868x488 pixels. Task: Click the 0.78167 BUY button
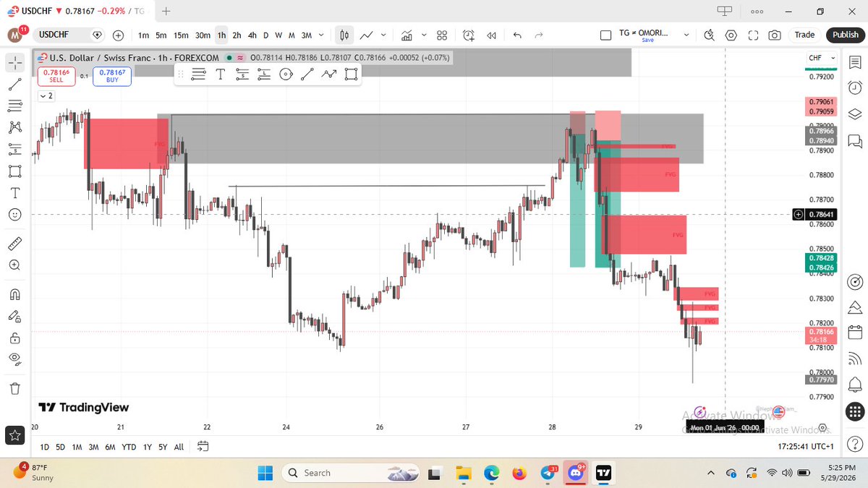click(112, 76)
